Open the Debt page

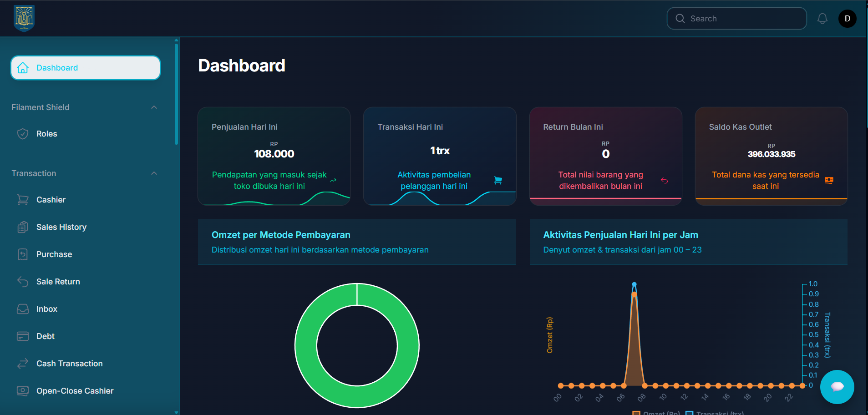click(46, 336)
